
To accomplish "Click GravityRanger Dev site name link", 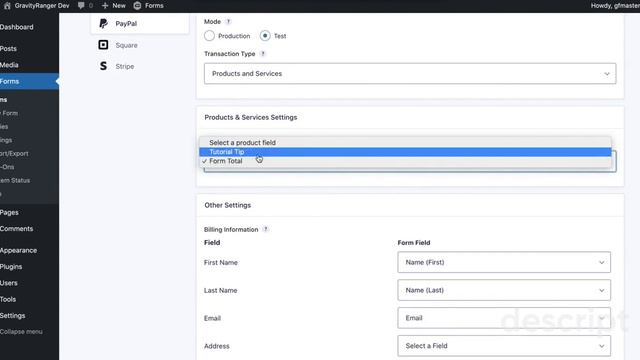I will coord(42,6).
